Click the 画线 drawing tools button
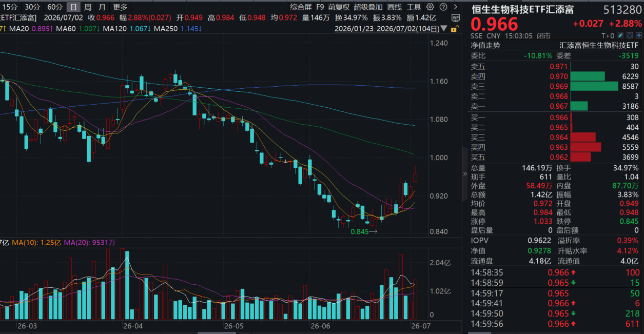Viewport: 644px width, 334px height. tap(394, 7)
